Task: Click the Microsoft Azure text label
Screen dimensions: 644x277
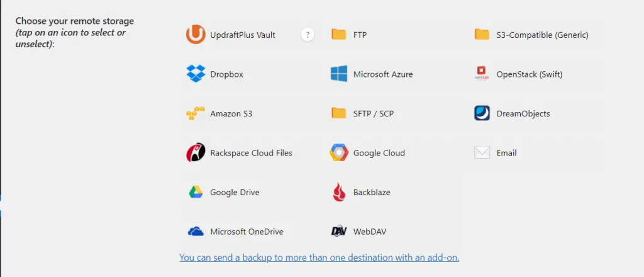Action: [383, 74]
